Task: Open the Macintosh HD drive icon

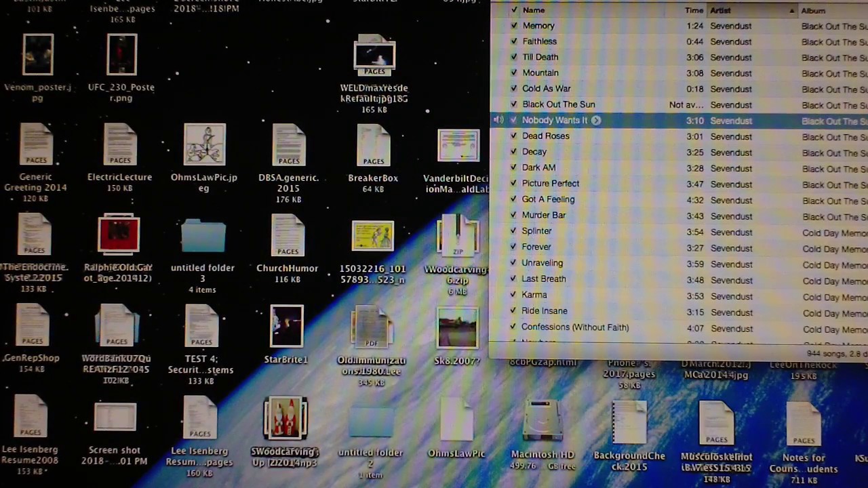Action: coord(542,421)
